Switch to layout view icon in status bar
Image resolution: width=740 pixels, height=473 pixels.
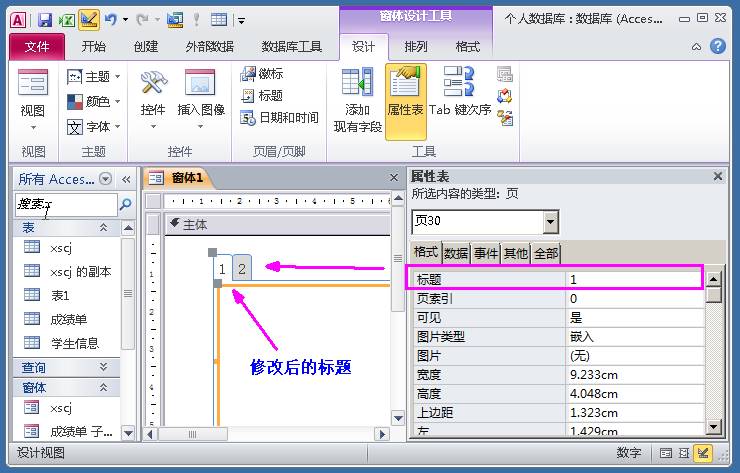pos(684,453)
